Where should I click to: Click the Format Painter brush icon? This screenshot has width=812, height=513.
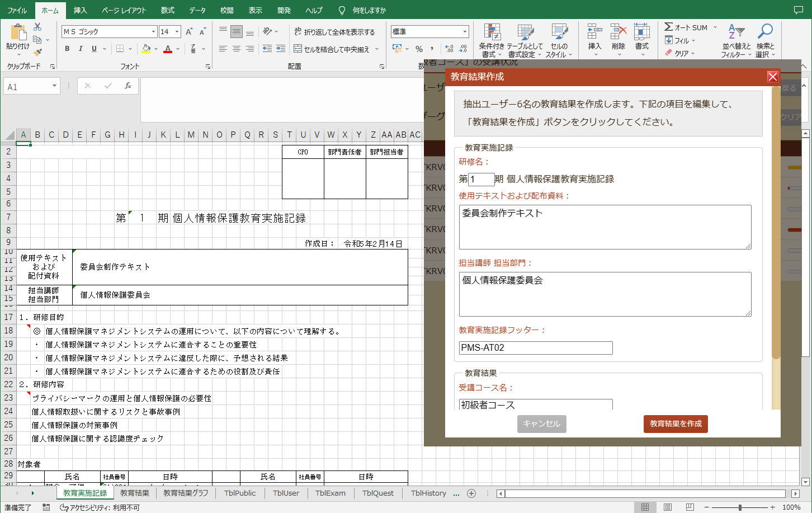coord(37,53)
